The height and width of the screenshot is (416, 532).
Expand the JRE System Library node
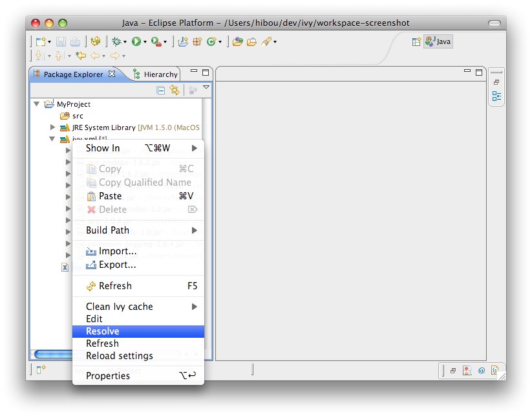point(53,127)
